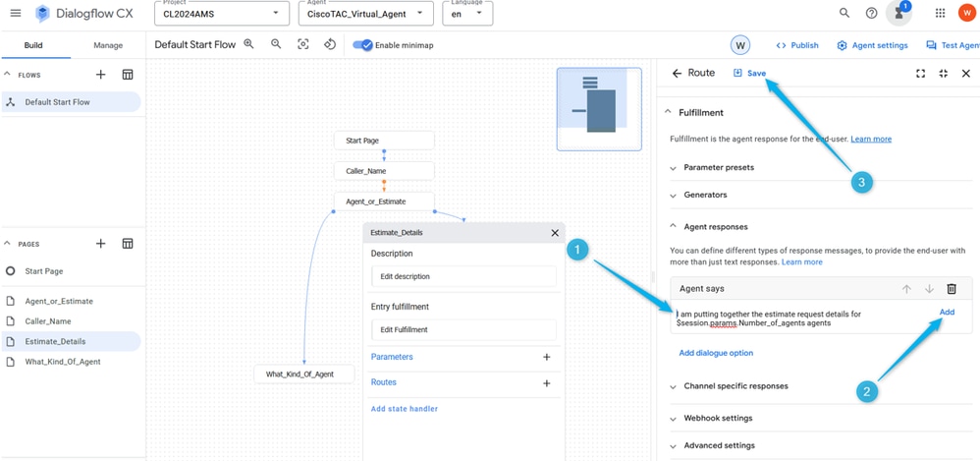
Task: Open the search icon in header
Action: [844, 13]
